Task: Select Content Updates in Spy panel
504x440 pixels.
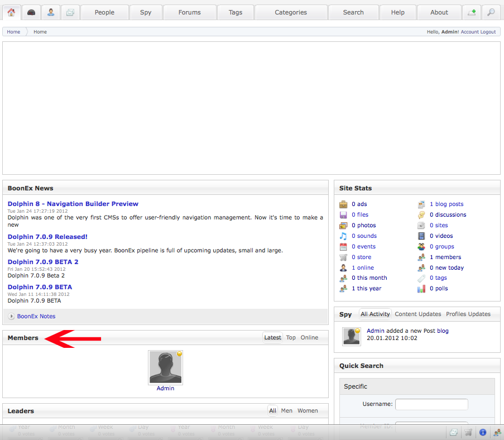Action: click(x=417, y=314)
